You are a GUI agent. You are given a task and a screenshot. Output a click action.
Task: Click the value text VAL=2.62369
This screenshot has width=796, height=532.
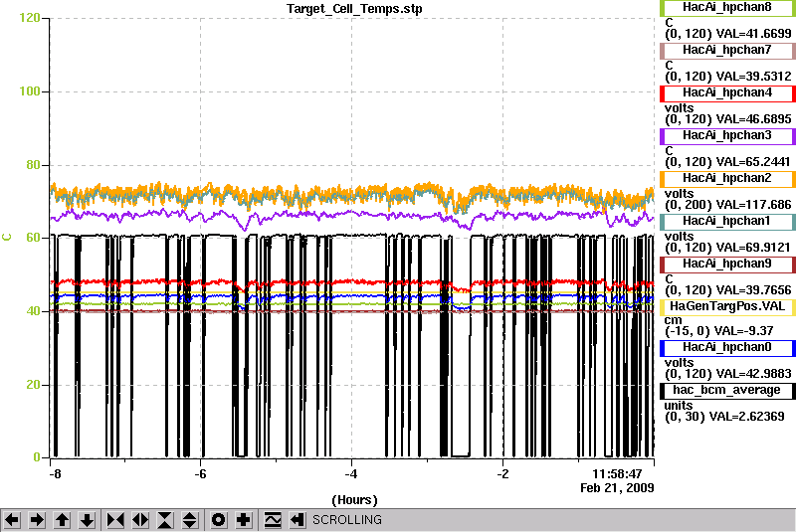coord(747,417)
